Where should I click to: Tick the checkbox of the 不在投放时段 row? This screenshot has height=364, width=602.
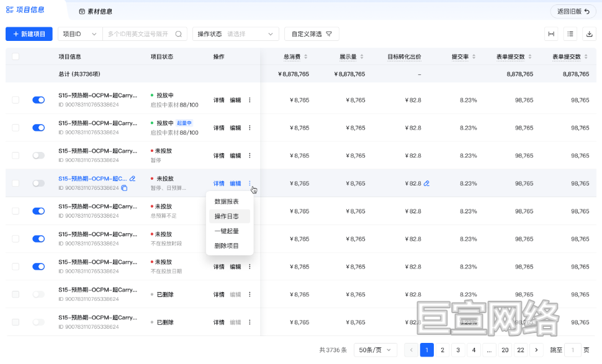[x=16, y=239]
